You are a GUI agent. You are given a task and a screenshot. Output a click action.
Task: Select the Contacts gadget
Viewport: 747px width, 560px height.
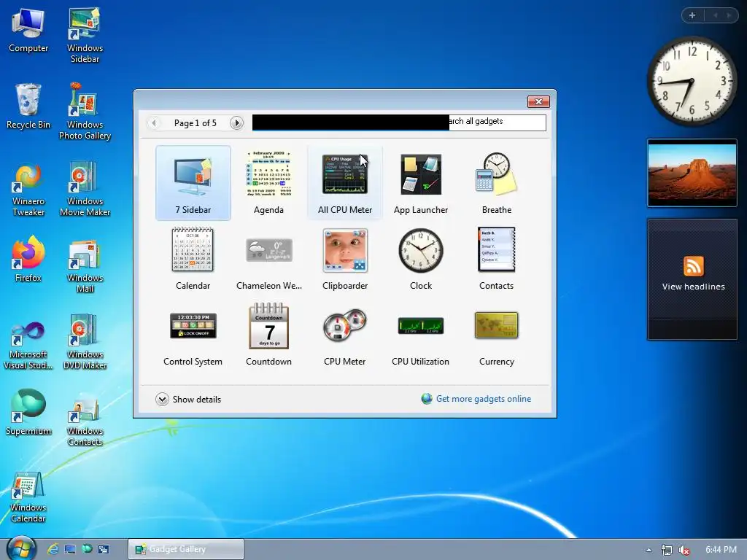496,259
